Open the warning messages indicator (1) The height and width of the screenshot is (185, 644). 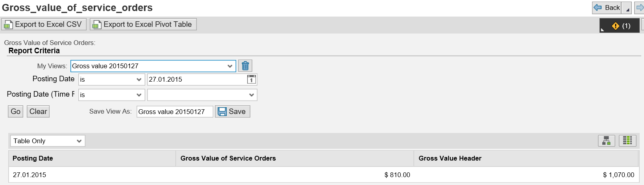point(620,26)
